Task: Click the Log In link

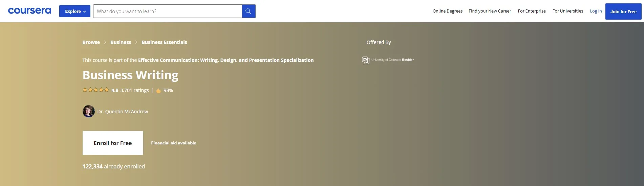Action: (596, 11)
